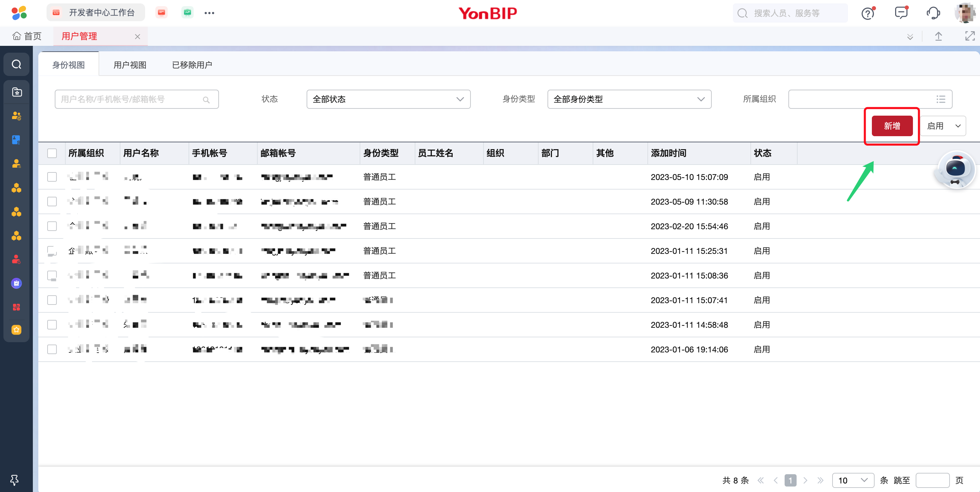This screenshot has width=980, height=492.
Task: Switch to the 用户视图 tab
Action: [x=130, y=65]
